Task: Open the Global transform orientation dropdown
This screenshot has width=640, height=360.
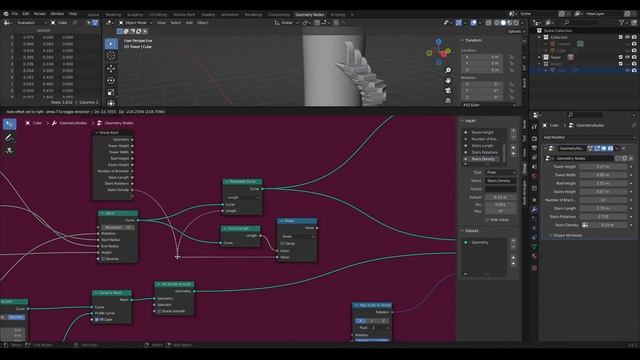Action: (x=287, y=23)
